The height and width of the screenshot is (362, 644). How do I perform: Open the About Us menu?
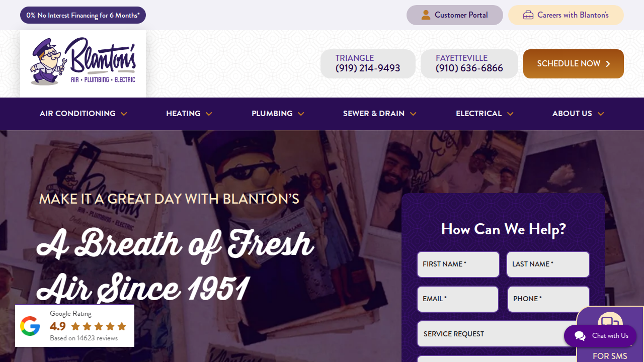(578, 114)
